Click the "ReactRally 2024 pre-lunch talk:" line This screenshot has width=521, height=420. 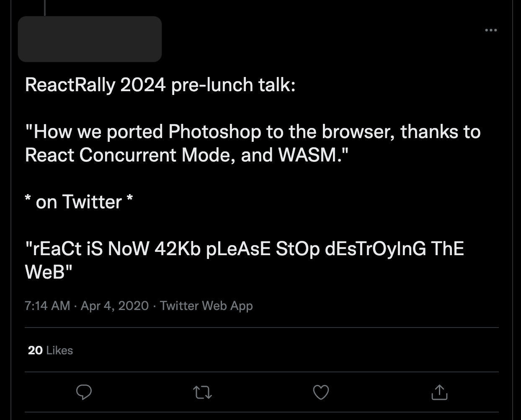click(160, 85)
